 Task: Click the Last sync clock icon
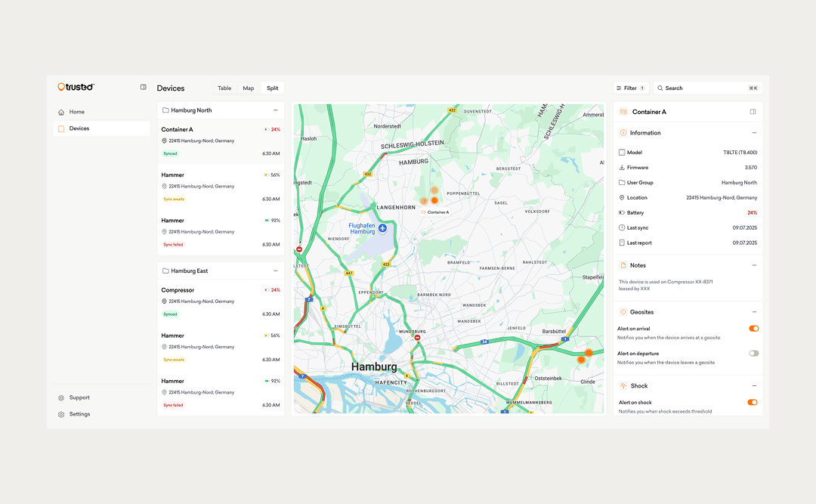click(x=621, y=227)
